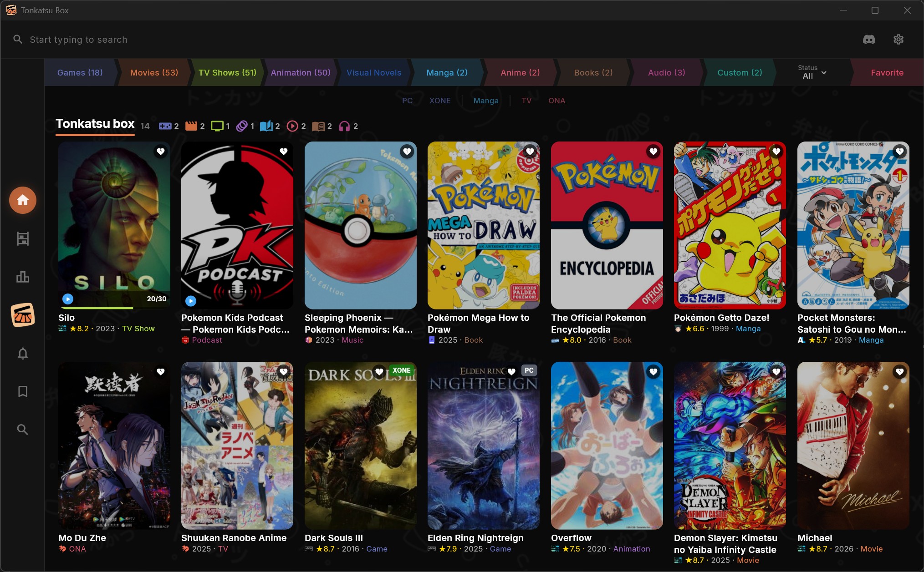Open Elden Ring Nightreign cover thumbnail
The image size is (924, 572).
tap(484, 445)
